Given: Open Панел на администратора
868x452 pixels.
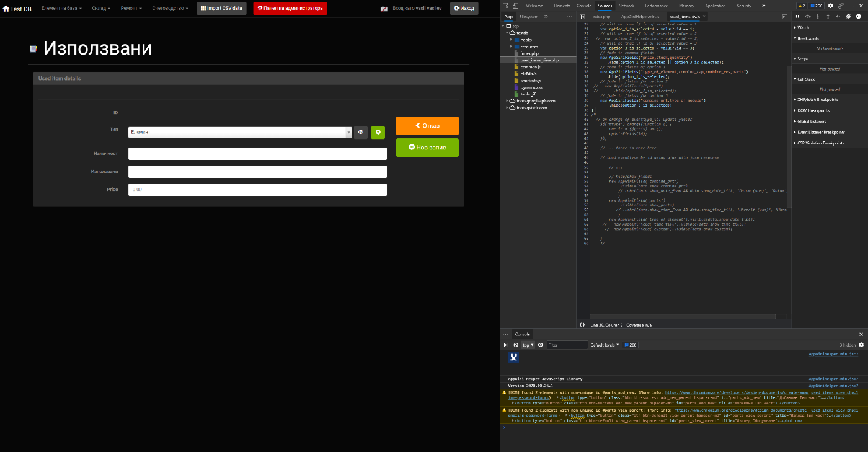Looking at the screenshot, I should tap(290, 9).
